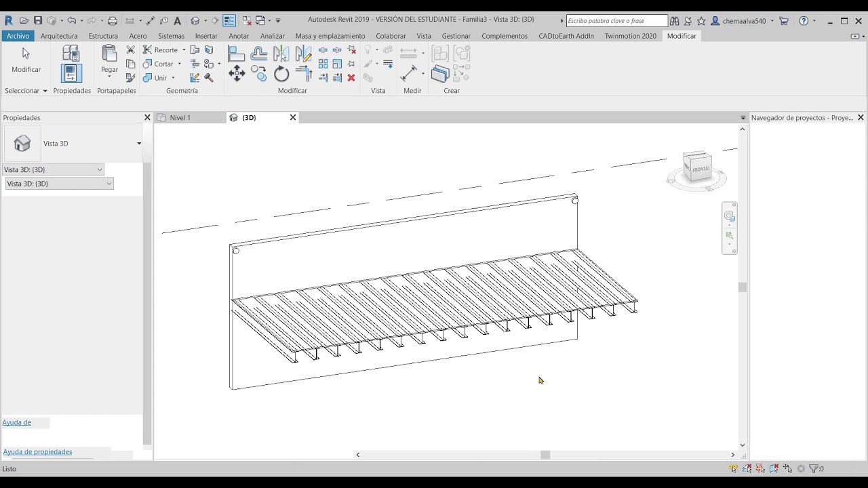This screenshot has height=488, width=868.
Task: Select the Measure dimension tool
Action: click(x=409, y=73)
